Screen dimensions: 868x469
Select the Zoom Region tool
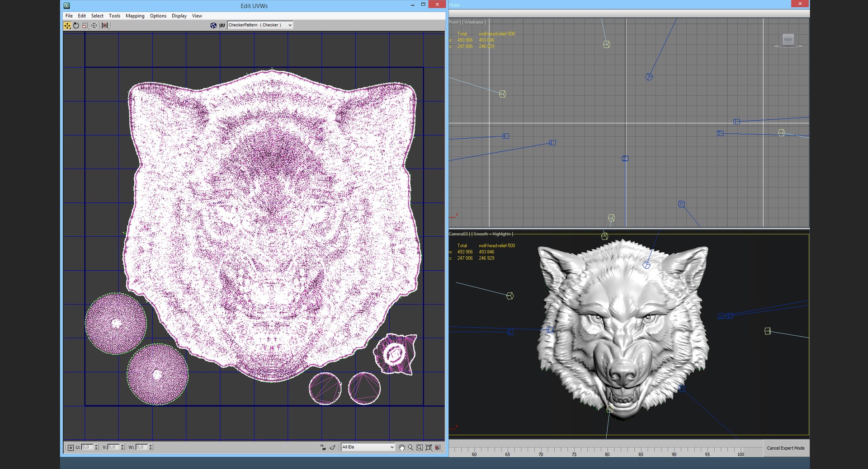pos(420,447)
